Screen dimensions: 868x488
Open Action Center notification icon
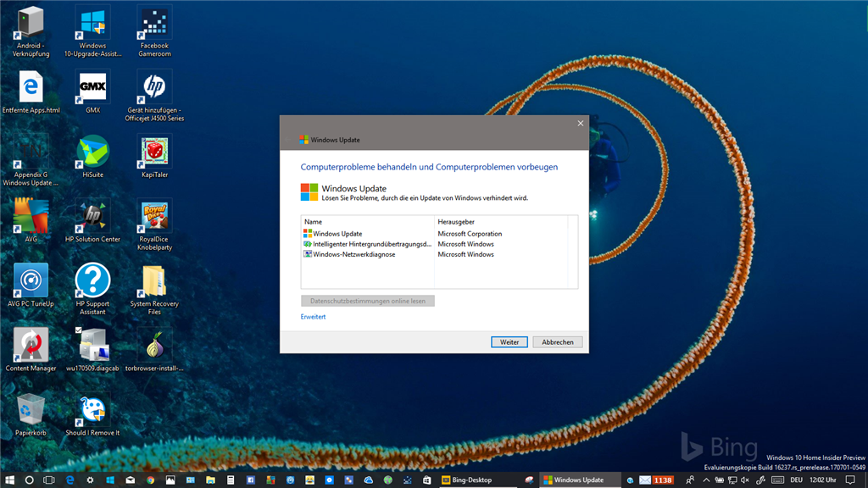850,480
